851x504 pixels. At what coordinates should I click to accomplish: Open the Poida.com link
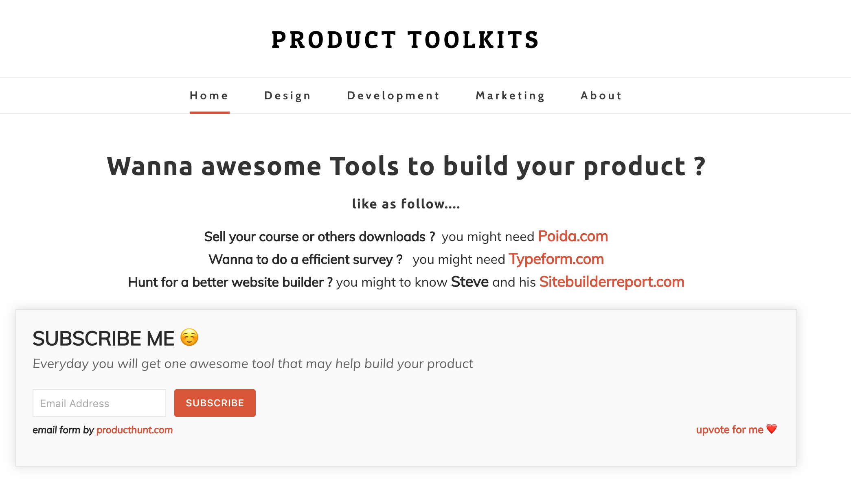click(572, 236)
